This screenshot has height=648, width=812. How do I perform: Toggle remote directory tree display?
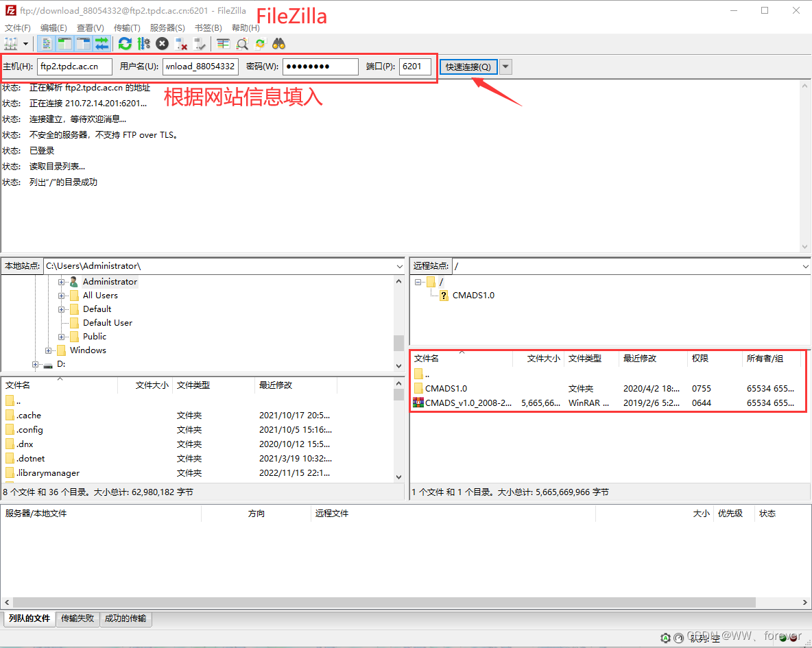(x=84, y=44)
